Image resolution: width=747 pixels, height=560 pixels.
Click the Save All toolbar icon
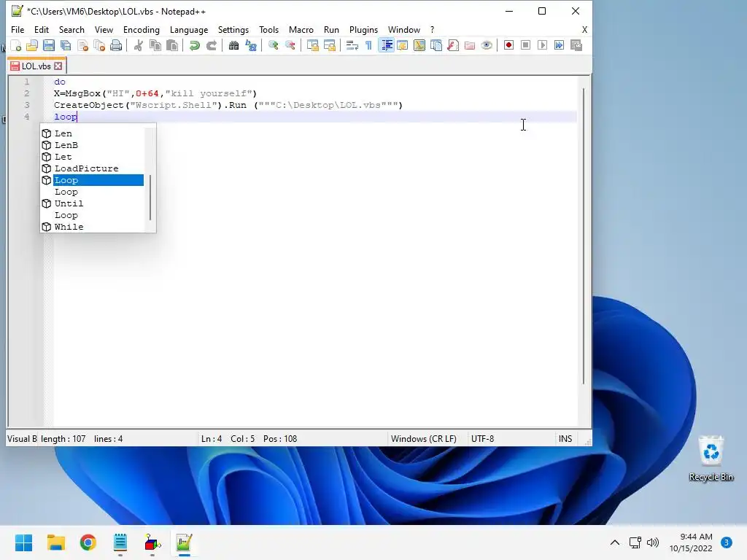click(66, 46)
